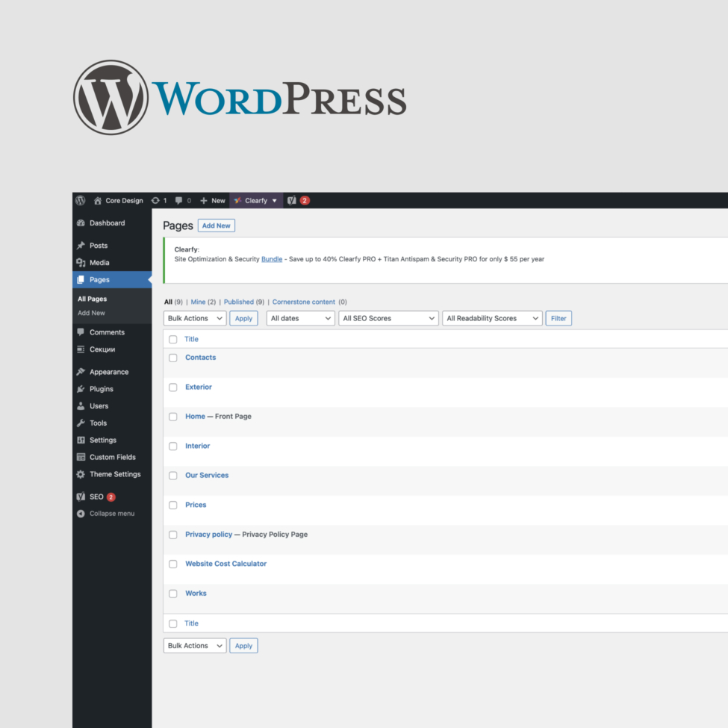
Task: Check the Contacts page checkbox
Action: pyautogui.click(x=173, y=358)
